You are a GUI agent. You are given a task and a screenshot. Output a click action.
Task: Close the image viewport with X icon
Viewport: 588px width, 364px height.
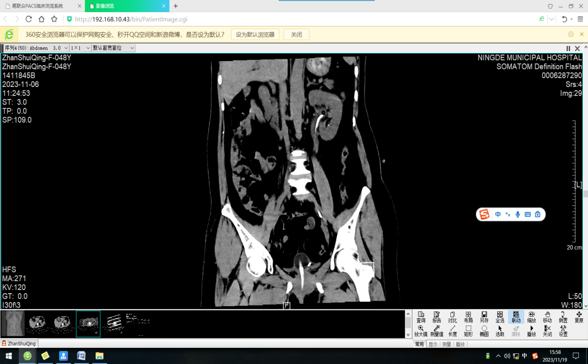tap(577, 48)
